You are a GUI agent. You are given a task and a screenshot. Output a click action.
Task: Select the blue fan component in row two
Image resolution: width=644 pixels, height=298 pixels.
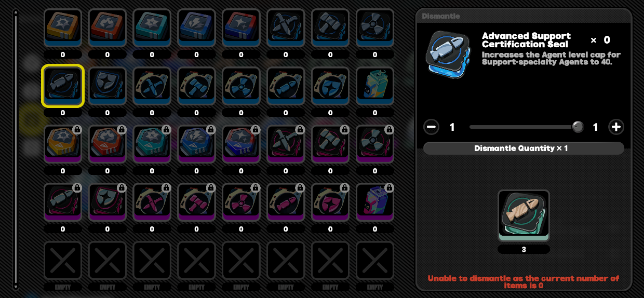point(241,86)
